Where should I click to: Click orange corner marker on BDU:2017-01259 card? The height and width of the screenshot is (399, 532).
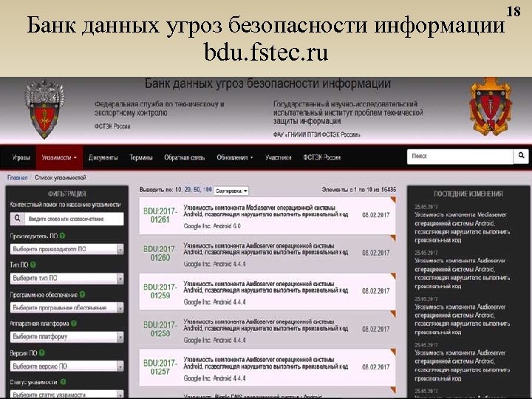(393, 276)
